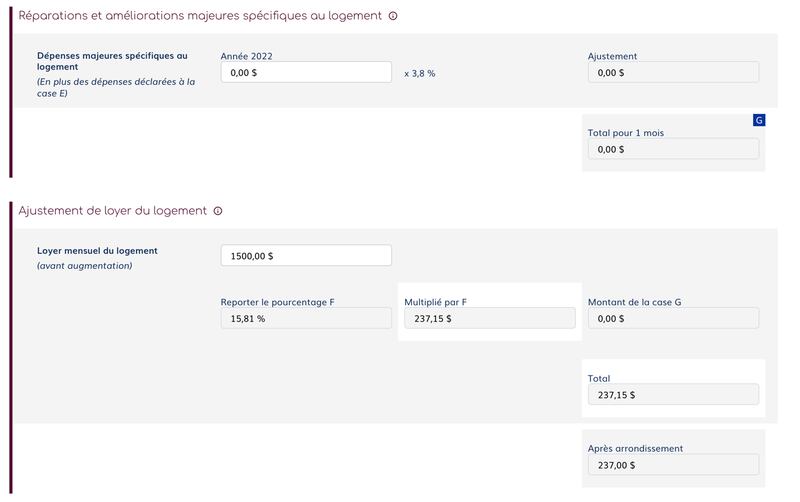Image resolution: width=800 pixels, height=502 pixels.
Task: Focus the Loyer mensuel 1500,00 $ input
Action: click(x=306, y=256)
